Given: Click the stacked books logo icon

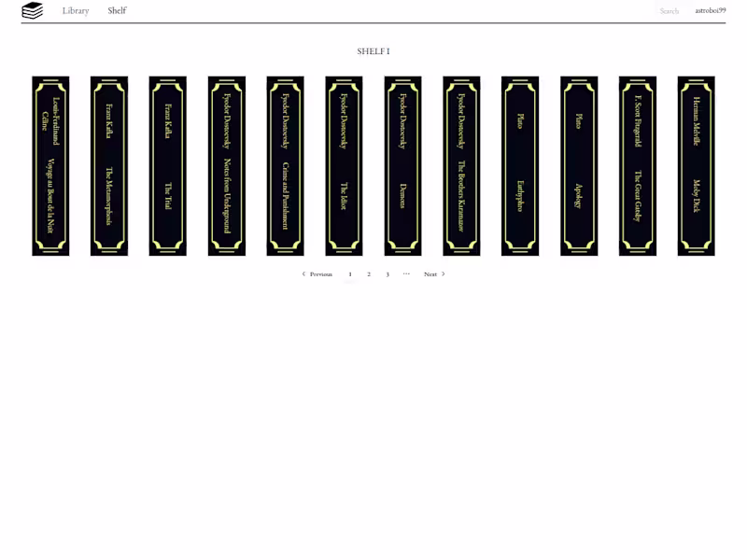Looking at the screenshot, I should [x=33, y=10].
